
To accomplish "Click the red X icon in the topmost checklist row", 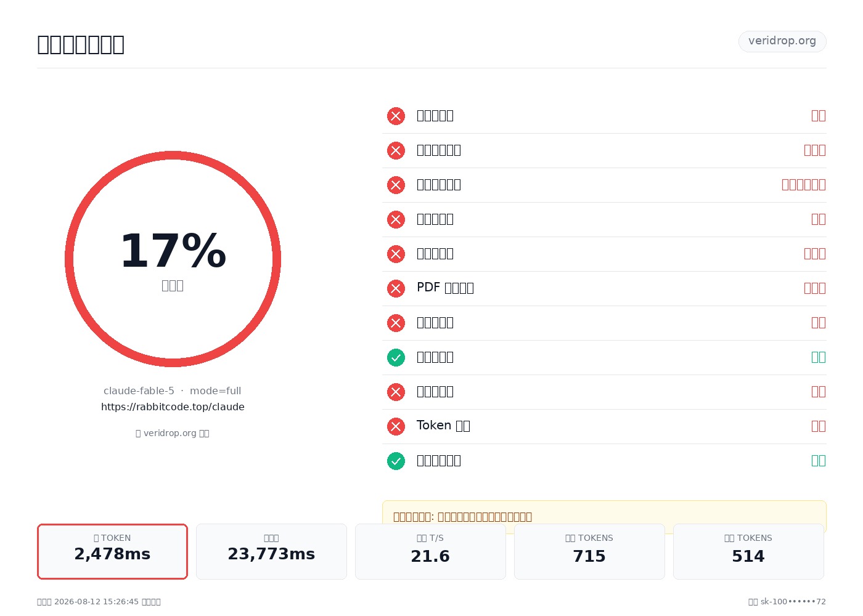I will 396,116.
